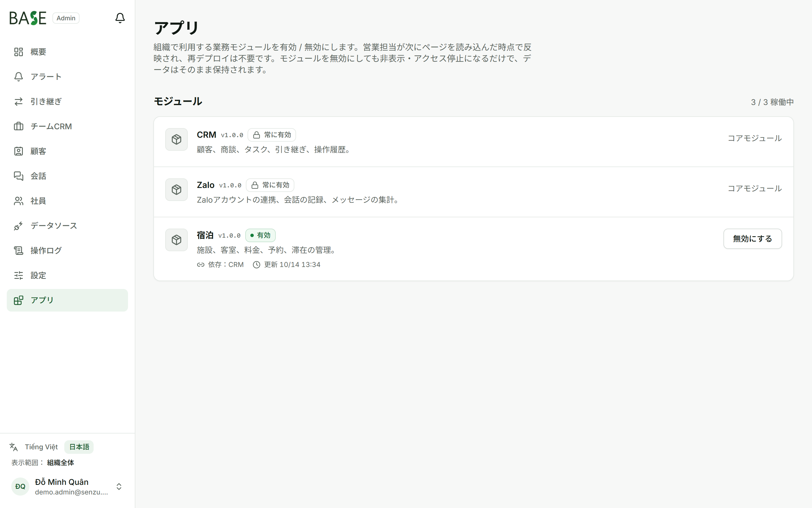Open the 操作ログ menu item

67,251
